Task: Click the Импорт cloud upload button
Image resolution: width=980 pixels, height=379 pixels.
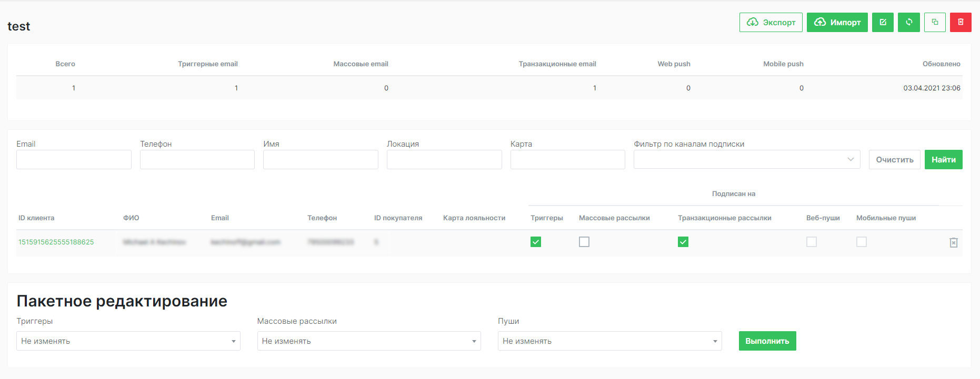Action: [x=837, y=22]
